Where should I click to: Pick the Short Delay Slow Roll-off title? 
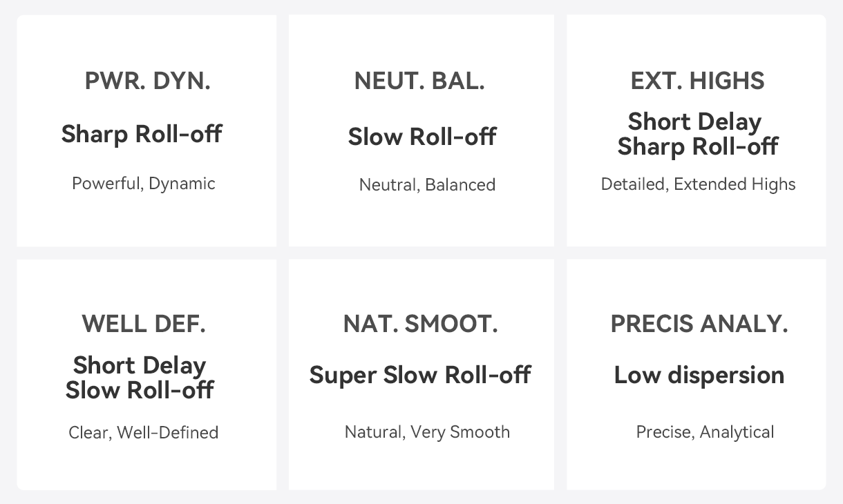pyautogui.click(x=140, y=378)
